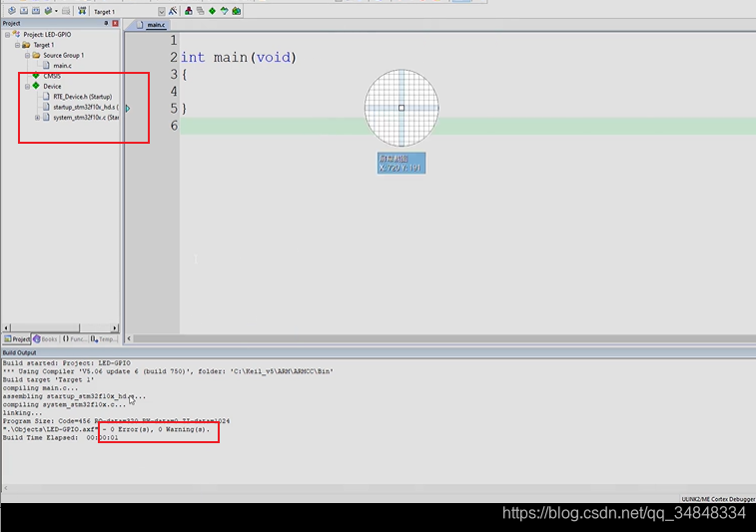Select RTE_Device.h (Startup) file
This screenshot has width=756, height=532.
pyautogui.click(x=83, y=97)
